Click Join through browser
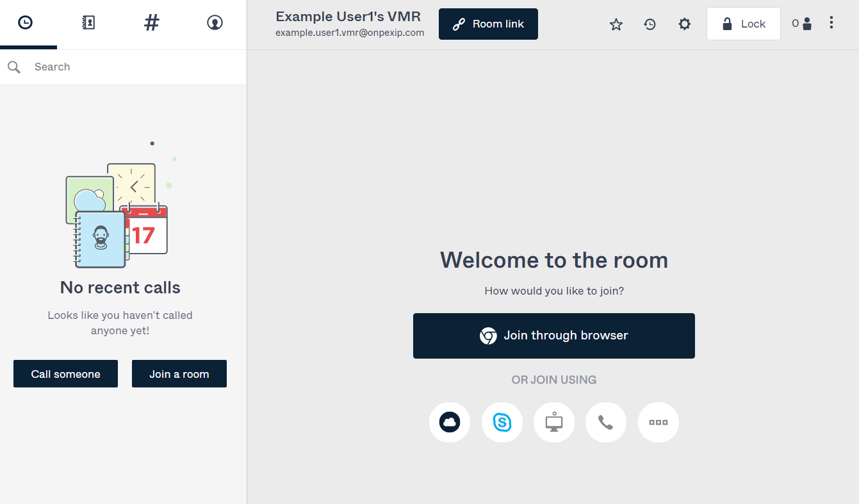Viewport: 859px width, 504px height. pos(553,336)
